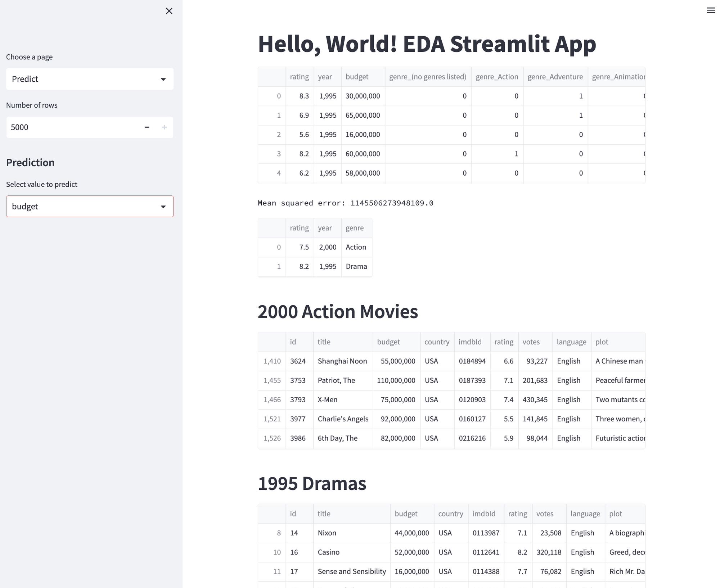Viewport: 720px width, 588px height.
Task: Open Select value to predict dropdown
Action: [x=90, y=206]
